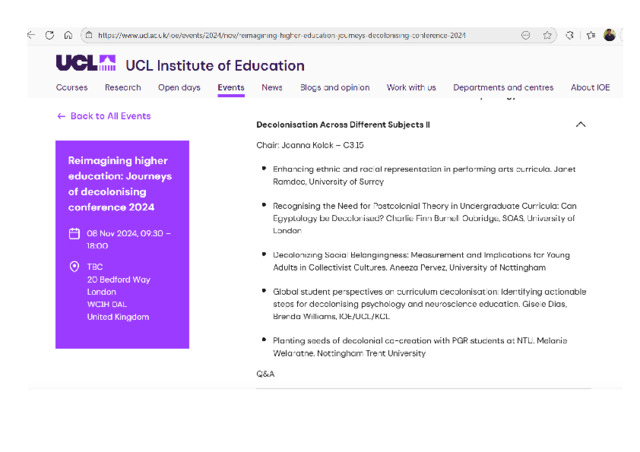Open Departments and centres menu
The height and width of the screenshot is (452, 640).
tap(503, 88)
